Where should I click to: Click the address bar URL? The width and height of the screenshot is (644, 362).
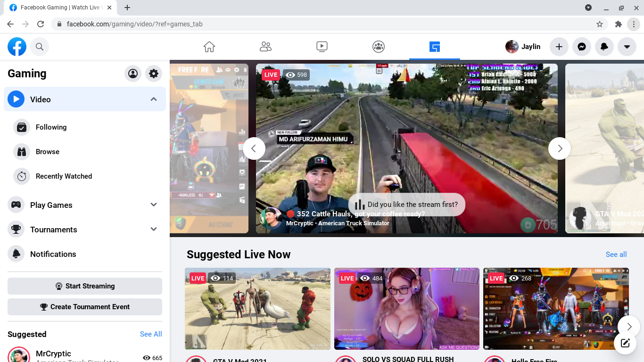point(134,24)
